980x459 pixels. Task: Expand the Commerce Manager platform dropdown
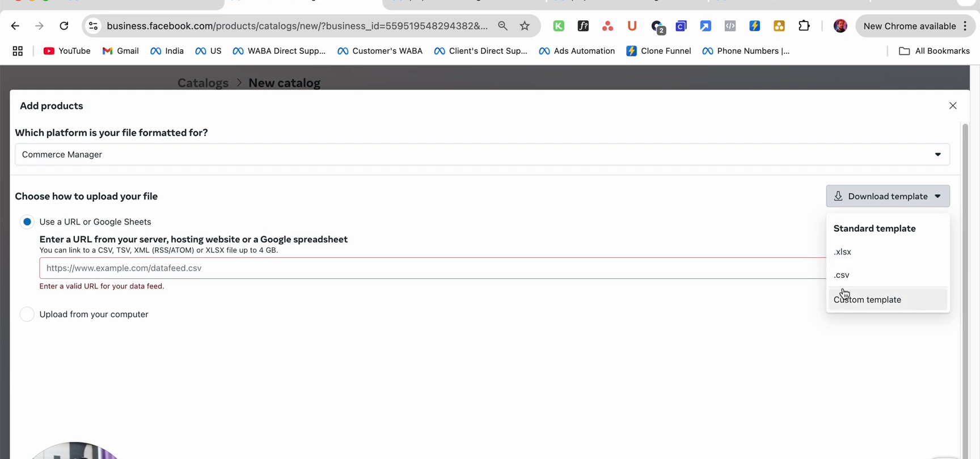[x=482, y=154]
